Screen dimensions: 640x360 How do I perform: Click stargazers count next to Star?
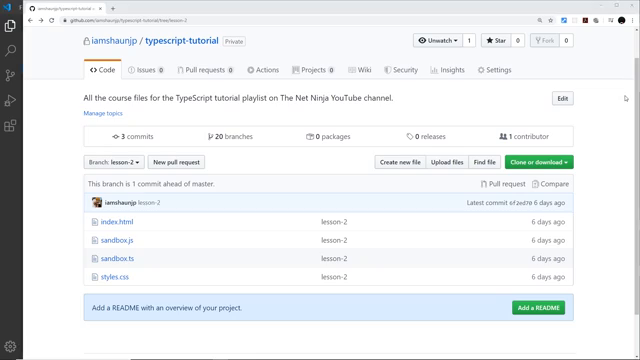tap(518, 40)
